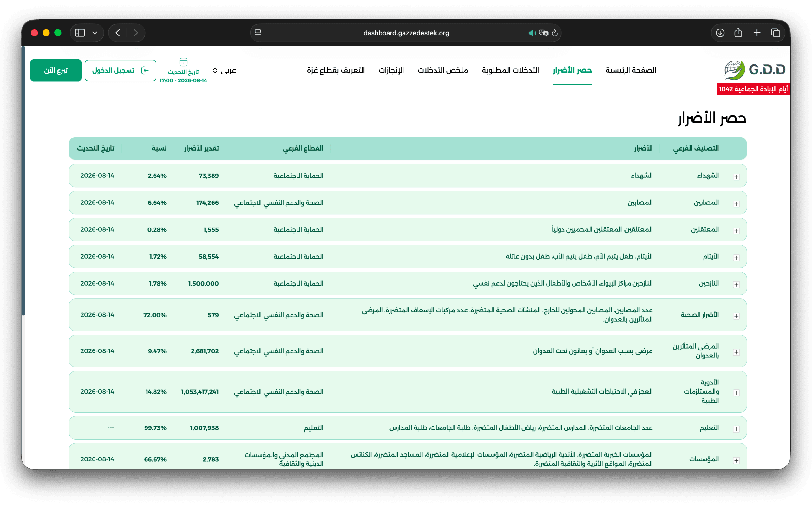Viewport: 812px width, 507px height.
Task: Show the tab overview icon
Action: pos(775,33)
